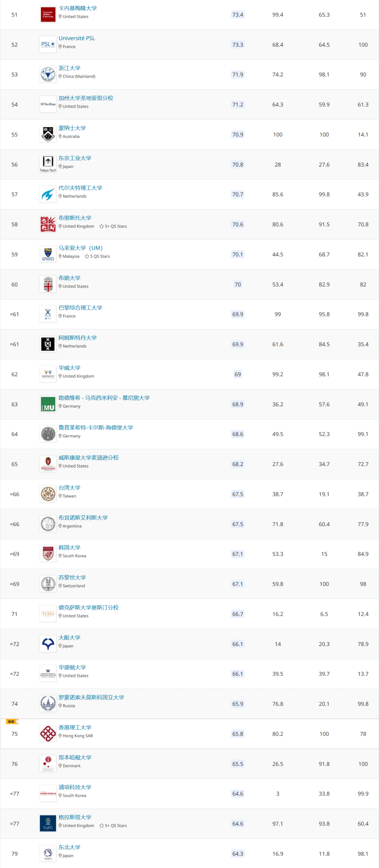This screenshot has width=379, height=868.
Task: Open the 阿姆斯特丹大学 page link
Action: pos(78,338)
